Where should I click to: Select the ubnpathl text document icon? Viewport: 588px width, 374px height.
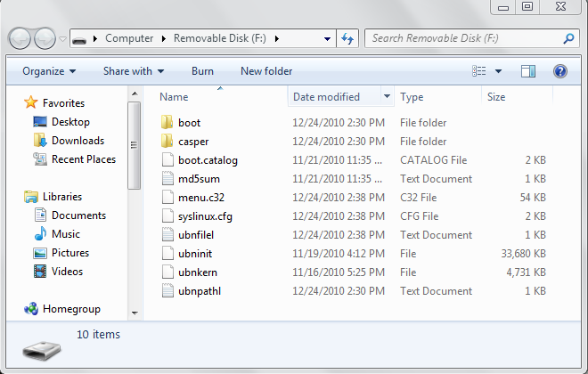tap(167, 291)
